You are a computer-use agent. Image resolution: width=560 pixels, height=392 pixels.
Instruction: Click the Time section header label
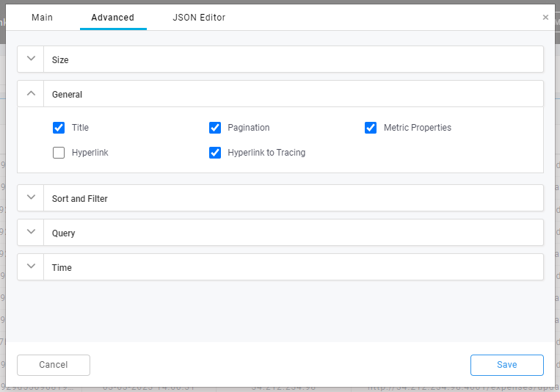click(x=62, y=267)
